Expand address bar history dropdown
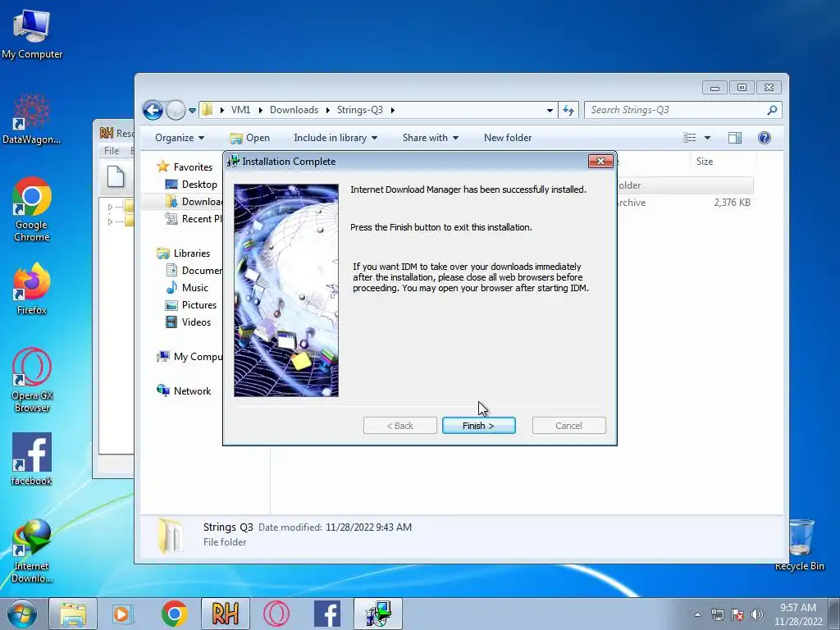This screenshot has height=630, width=840. pyautogui.click(x=550, y=111)
